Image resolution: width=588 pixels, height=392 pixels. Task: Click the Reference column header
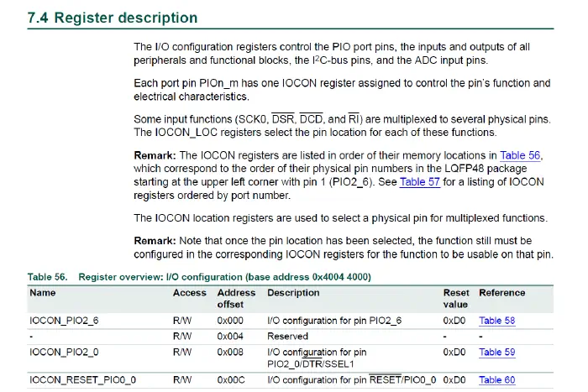click(501, 293)
